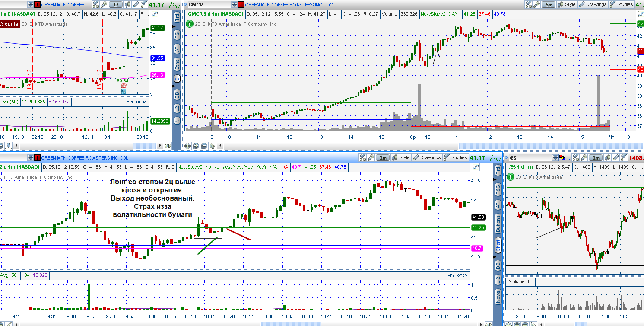Select the pointer cursor tool under 5m chart
The height and width of the screenshot is (326, 644).
(212, 146)
